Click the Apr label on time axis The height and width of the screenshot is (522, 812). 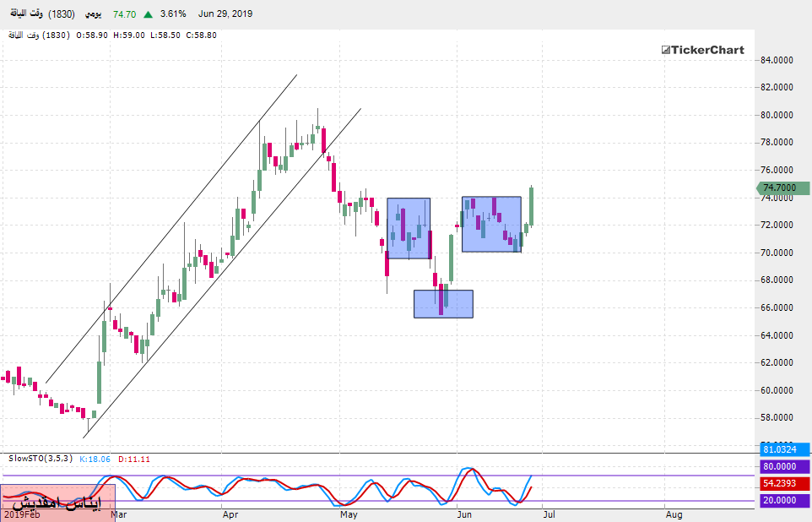click(x=230, y=513)
